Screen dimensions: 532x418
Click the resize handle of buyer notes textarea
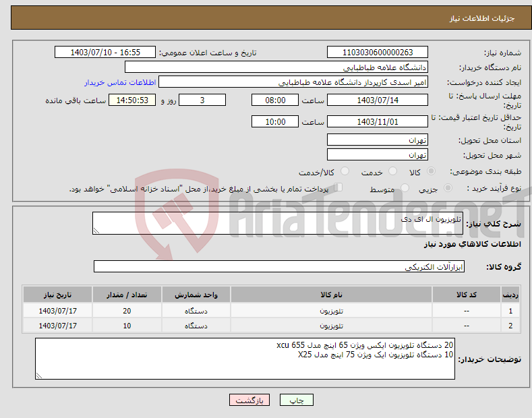(39, 376)
